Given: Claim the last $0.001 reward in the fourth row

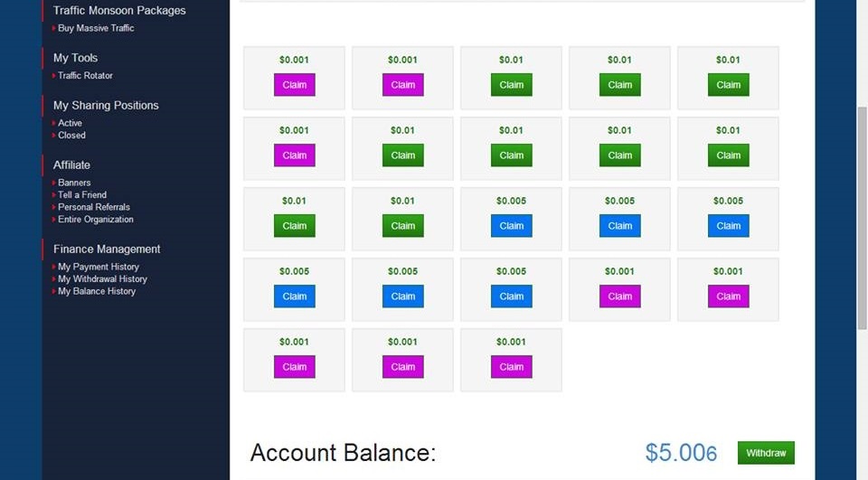Looking at the screenshot, I should pyautogui.click(x=729, y=296).
